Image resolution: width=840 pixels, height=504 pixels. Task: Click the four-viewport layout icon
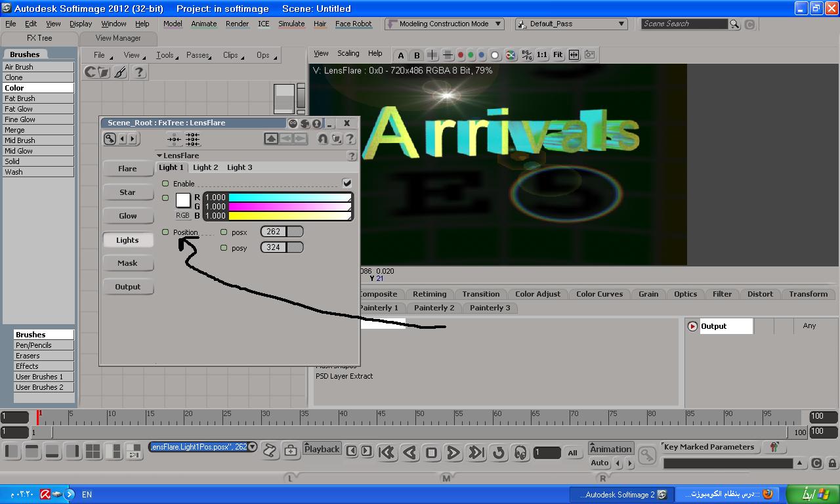click(x=93, y=451)
